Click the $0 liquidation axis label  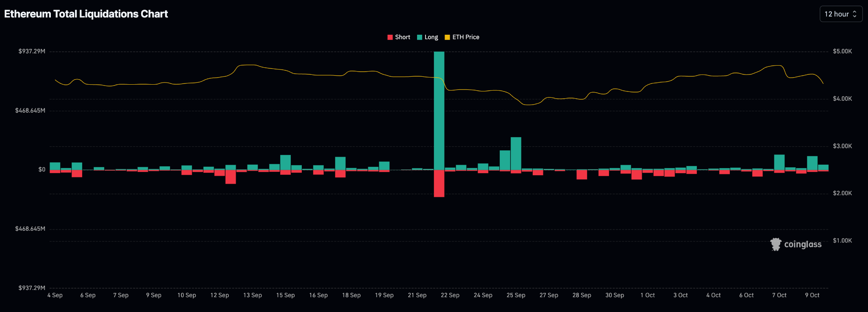pyautogui.click(x=42, y=169)
